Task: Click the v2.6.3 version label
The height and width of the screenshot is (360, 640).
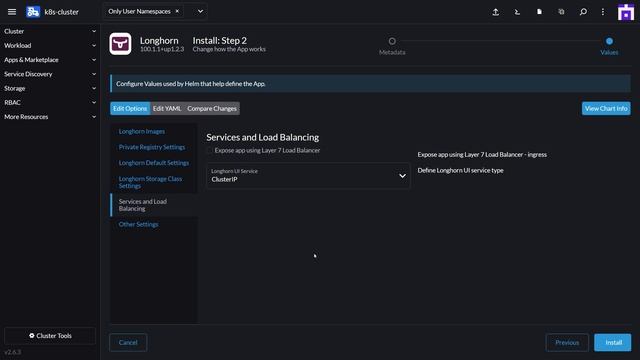Action: coord(13,352)
